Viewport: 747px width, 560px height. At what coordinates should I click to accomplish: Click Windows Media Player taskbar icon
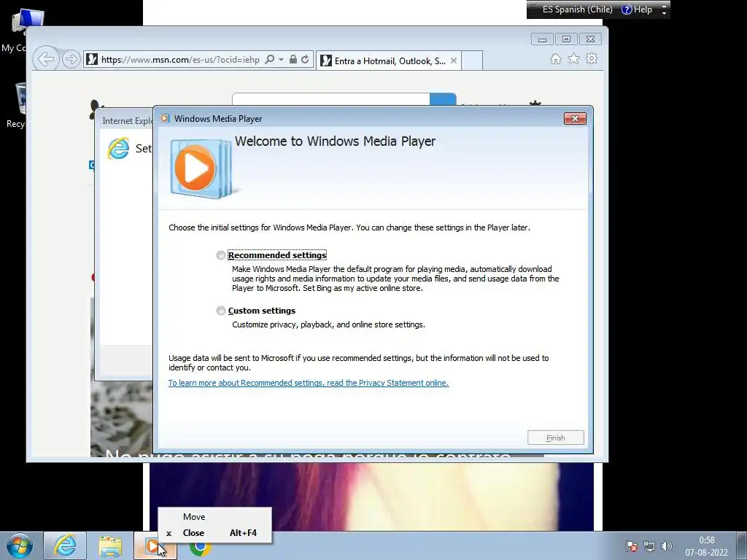pos(155,546)
